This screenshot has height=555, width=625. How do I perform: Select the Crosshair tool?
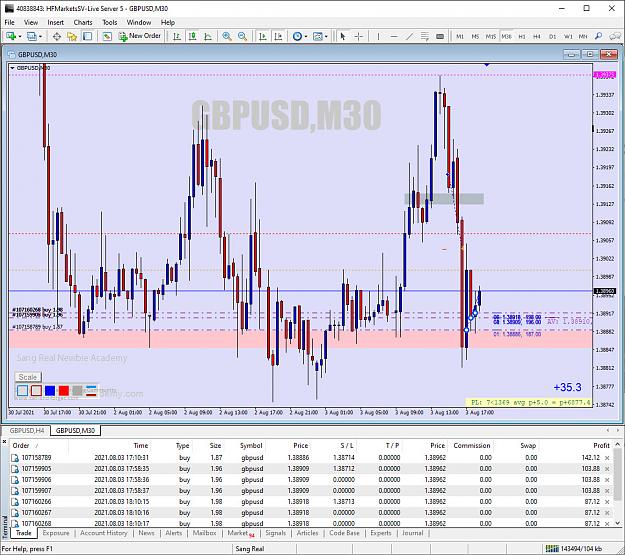[x=358, y=36]
